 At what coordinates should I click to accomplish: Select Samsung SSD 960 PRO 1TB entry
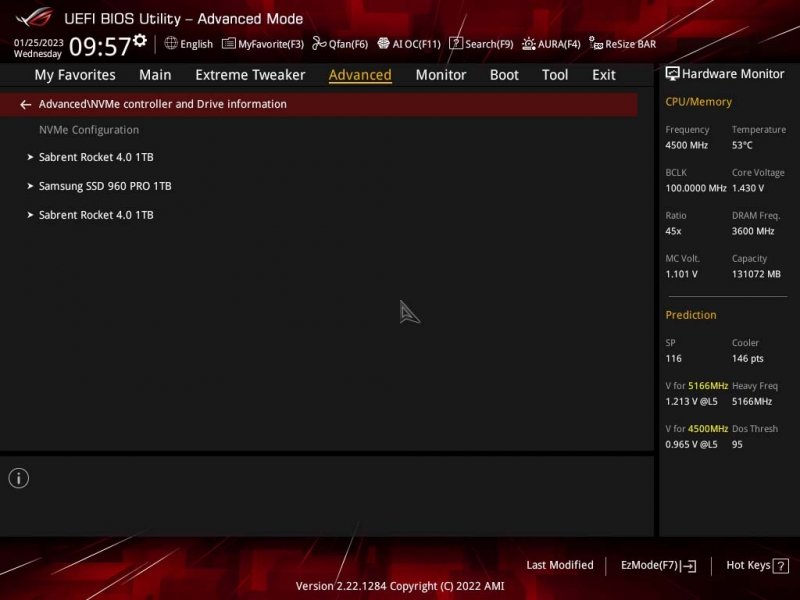(x=105, y=186)
